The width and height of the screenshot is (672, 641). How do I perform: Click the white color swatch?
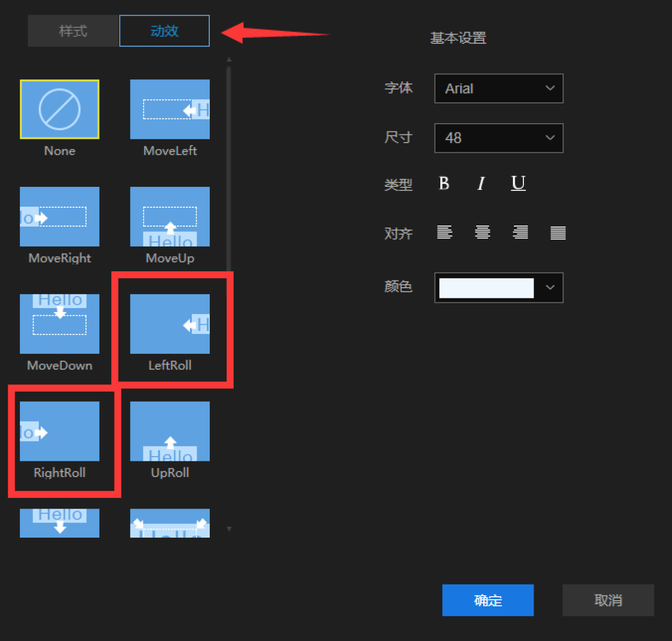pyautogui.click(x=485, y=288)
